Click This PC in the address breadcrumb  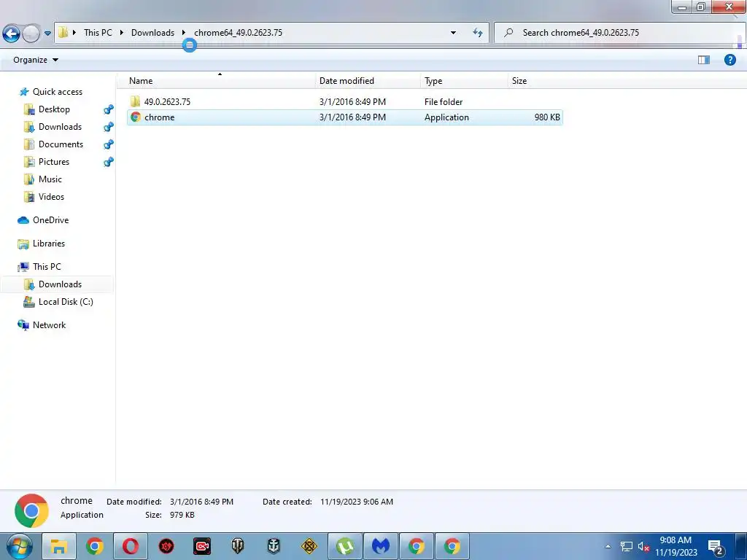98,32
